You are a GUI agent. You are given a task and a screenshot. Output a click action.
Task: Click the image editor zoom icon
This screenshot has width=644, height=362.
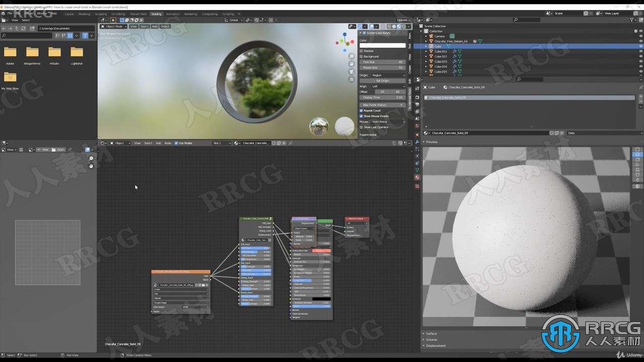(x=91, y=159)
